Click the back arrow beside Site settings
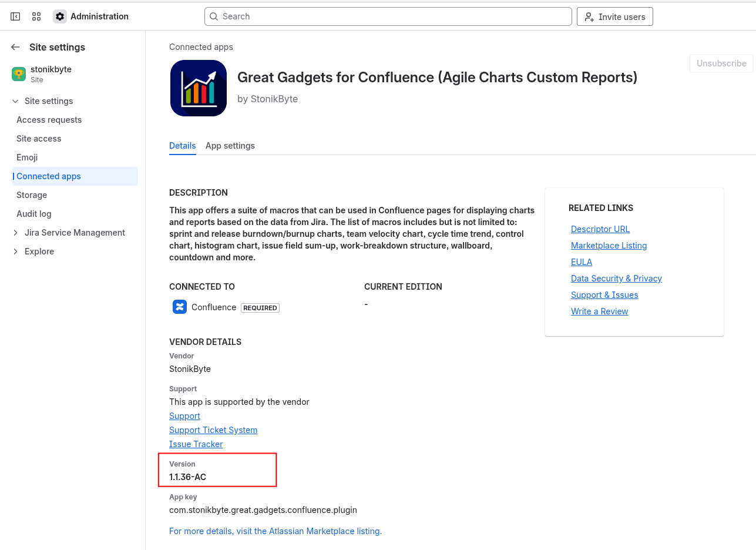 (x=16, y=47)
